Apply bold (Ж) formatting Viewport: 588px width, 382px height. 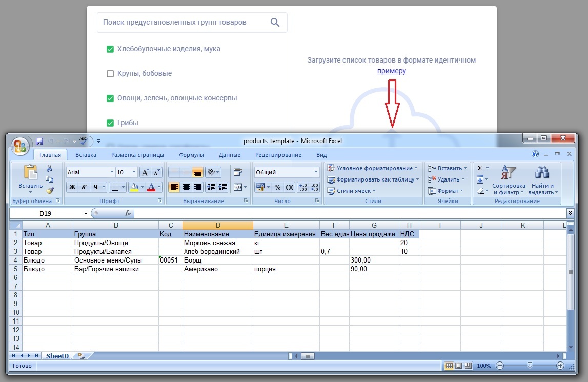click(72, 187)
